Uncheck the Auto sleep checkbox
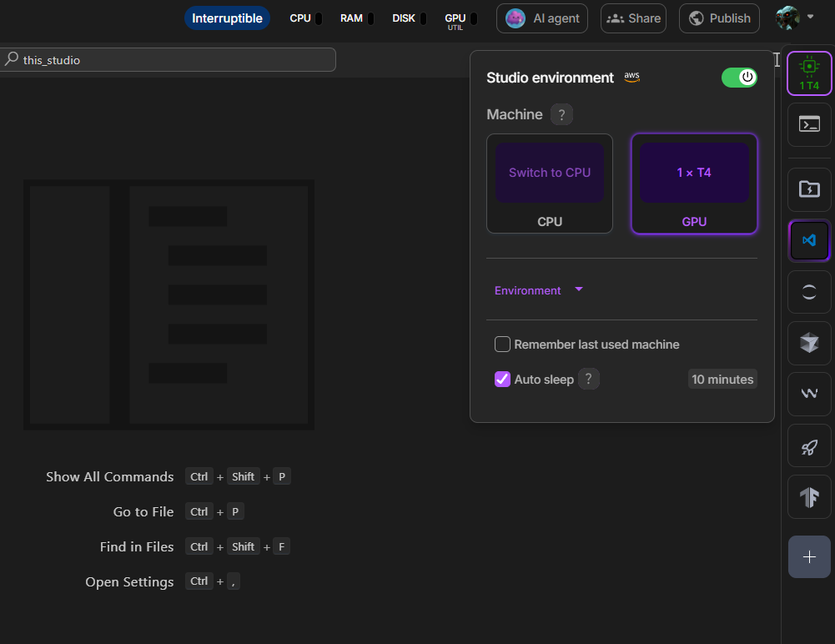The height and width of the screenshot is (644, 835). click(x=502, y=380)
